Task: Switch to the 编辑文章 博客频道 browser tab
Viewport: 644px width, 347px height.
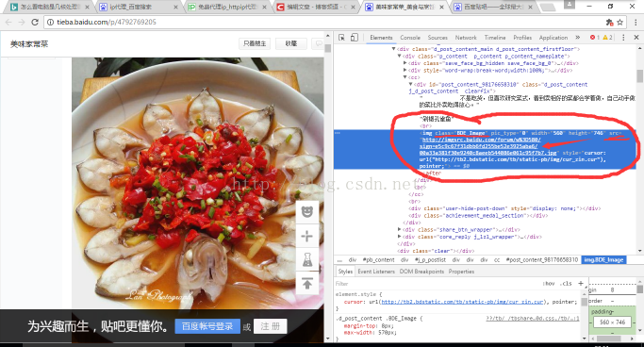Action: [x=316, y=7]
